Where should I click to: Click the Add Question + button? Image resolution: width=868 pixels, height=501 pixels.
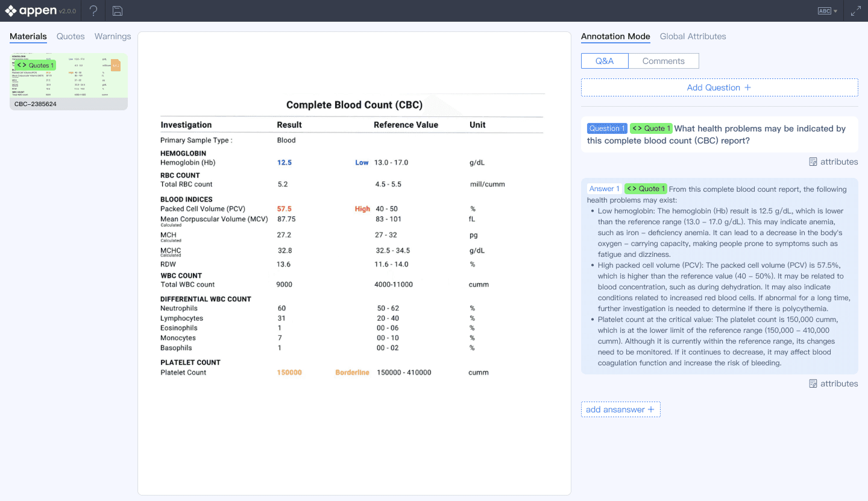tap(719, 87)
